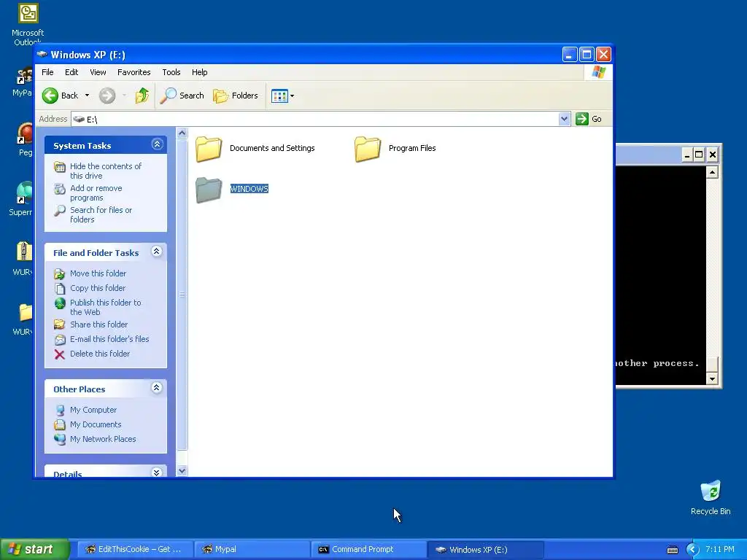Open the Tools menu
The height and width of the screenshot is (560, 747).
pos(171,72)
